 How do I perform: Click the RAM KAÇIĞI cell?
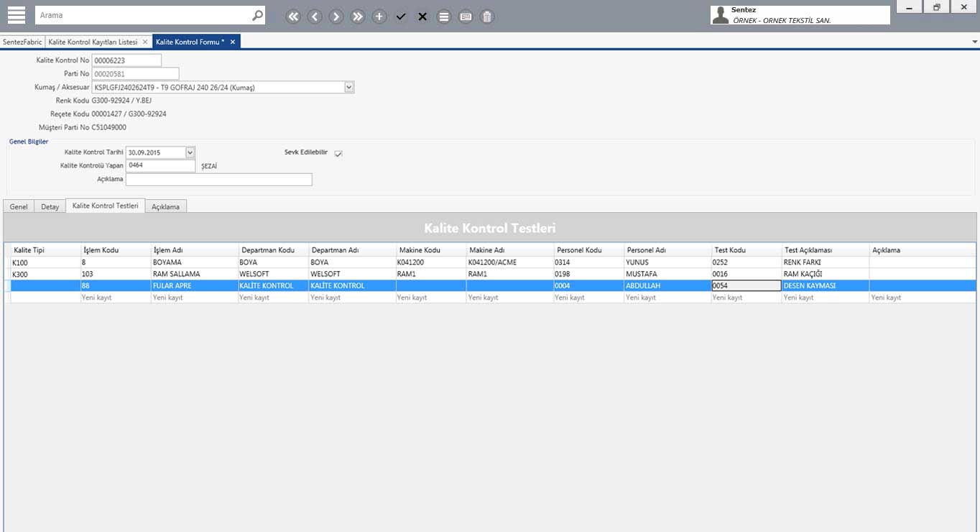826,274
